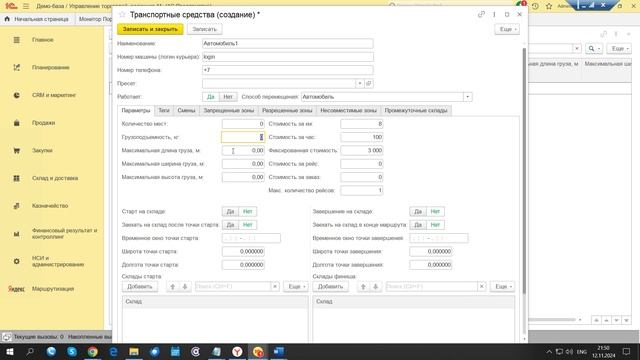Open the Казначейство section icon
This screenshot has height=360, width=640.
tap(16, 206)
